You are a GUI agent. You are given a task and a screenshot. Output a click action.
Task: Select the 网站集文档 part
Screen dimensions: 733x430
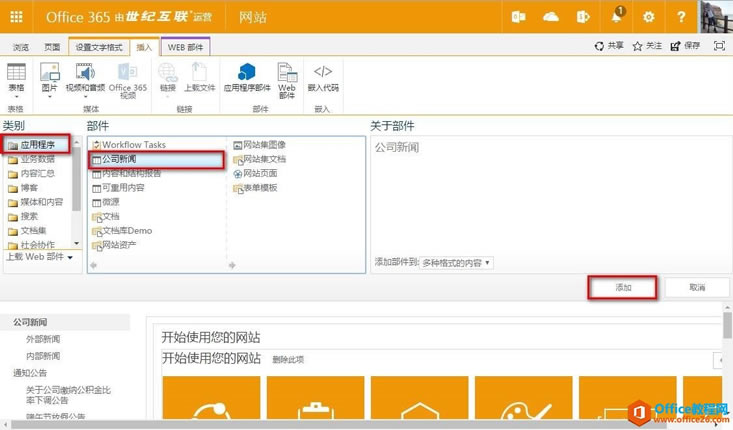(x=259, y=159)
